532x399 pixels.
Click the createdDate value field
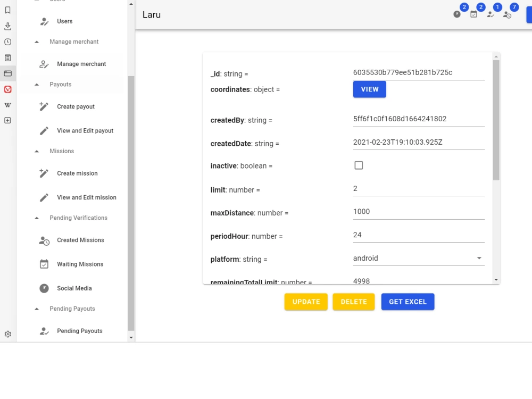pyautogui.click(x=419, y=143)
